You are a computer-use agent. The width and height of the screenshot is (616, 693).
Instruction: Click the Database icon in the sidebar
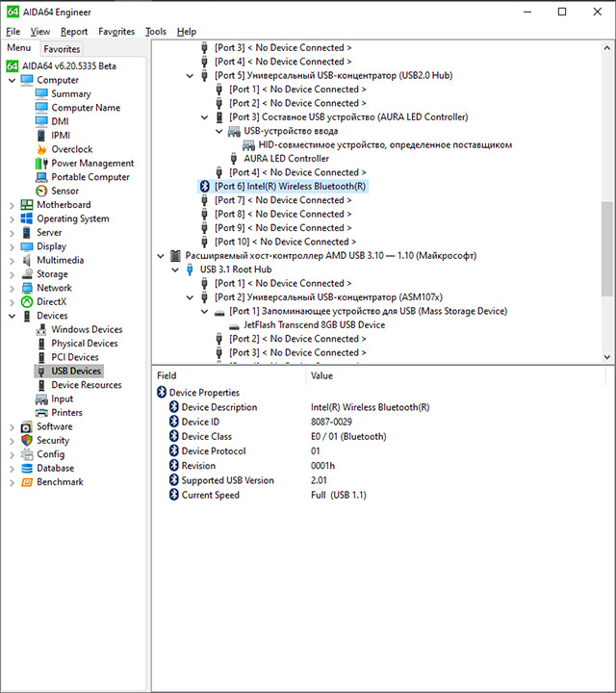27,468
